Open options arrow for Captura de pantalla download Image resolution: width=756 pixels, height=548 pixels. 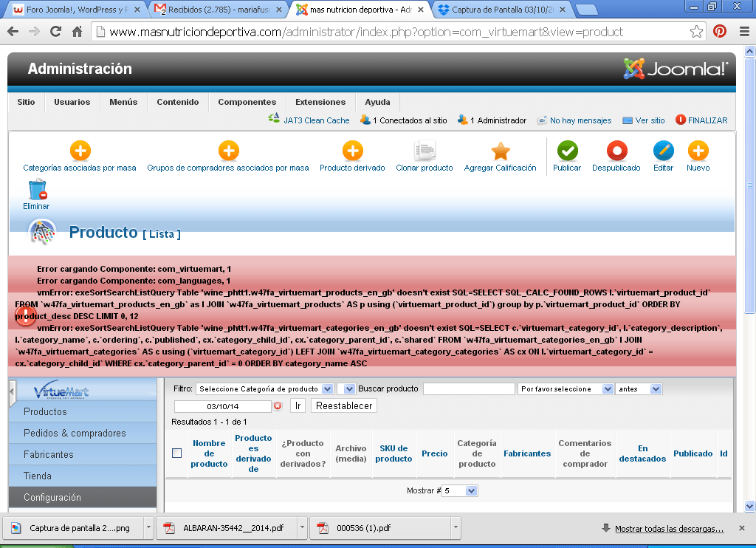point(148,528)
